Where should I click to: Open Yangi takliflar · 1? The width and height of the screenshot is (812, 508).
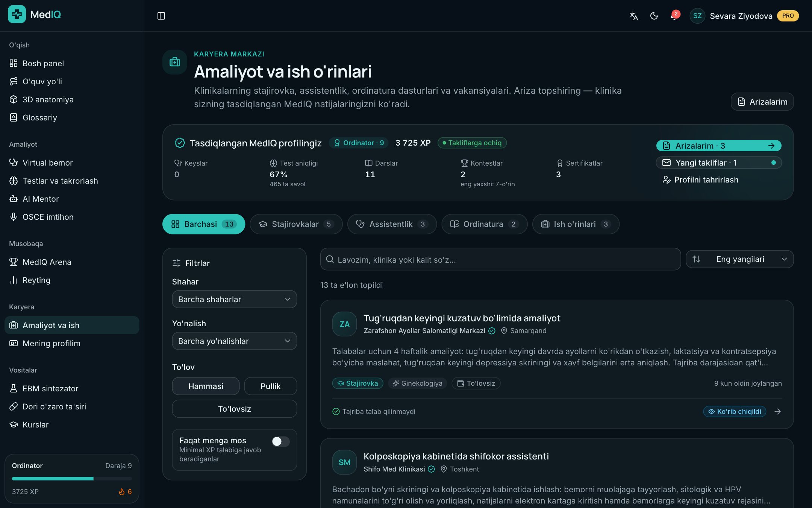click(719, 163)
